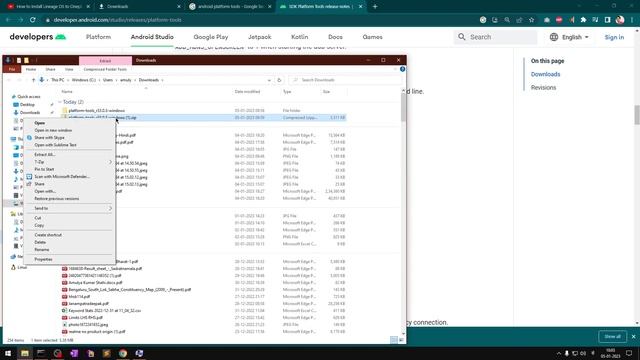Click Copy in the context menu

(39, 225)
